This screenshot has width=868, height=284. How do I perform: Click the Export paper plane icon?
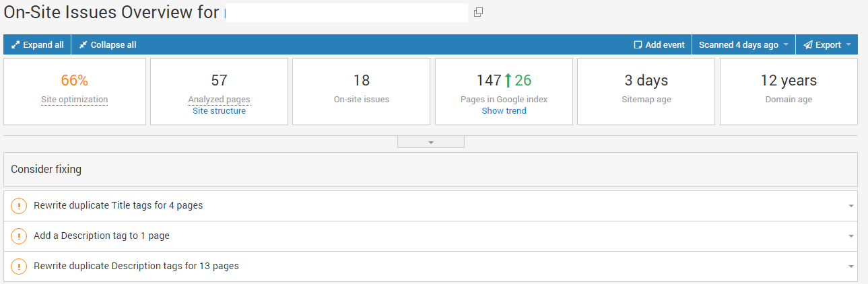coord(807,45)
